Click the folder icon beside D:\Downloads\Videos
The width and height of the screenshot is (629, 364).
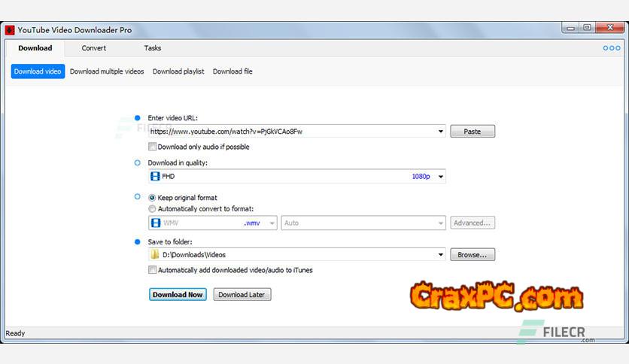tap(155, 254)
